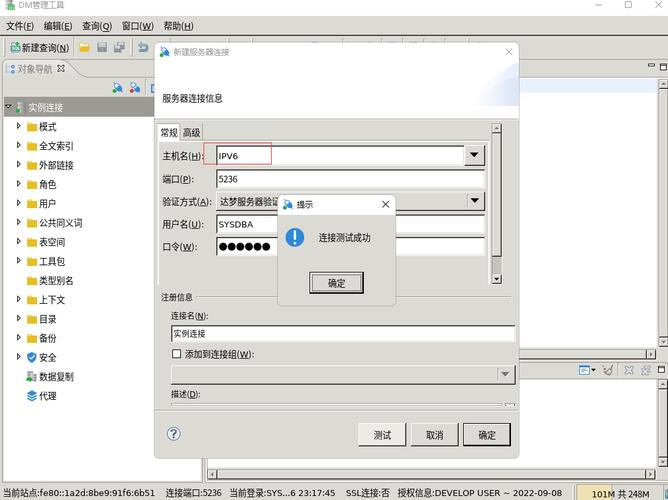Maximize the editor pane with its maximize icon
The image size is (668, 500).
pos(663,66)
